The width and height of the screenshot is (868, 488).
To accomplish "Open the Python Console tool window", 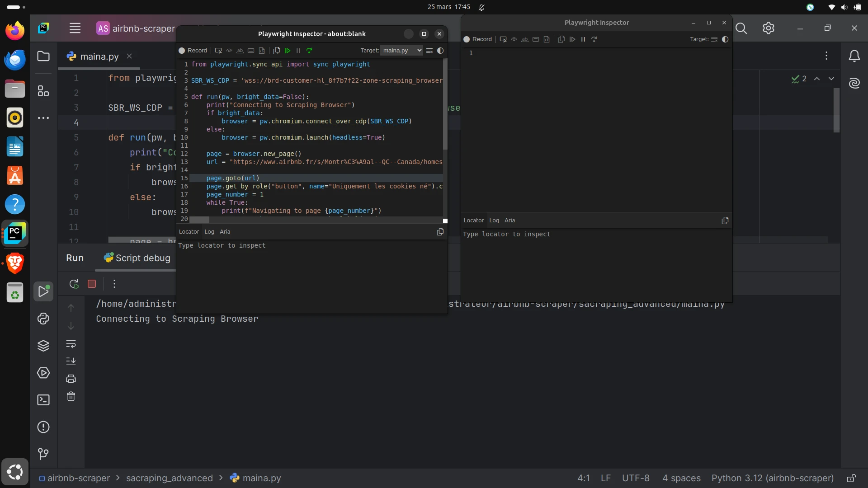I will pyautogui.click(x=43, y=319).
